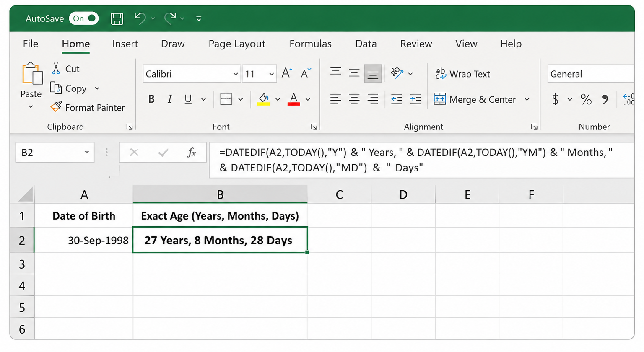
Task: Click the Percent Style icon
Action: pos(586,99)
